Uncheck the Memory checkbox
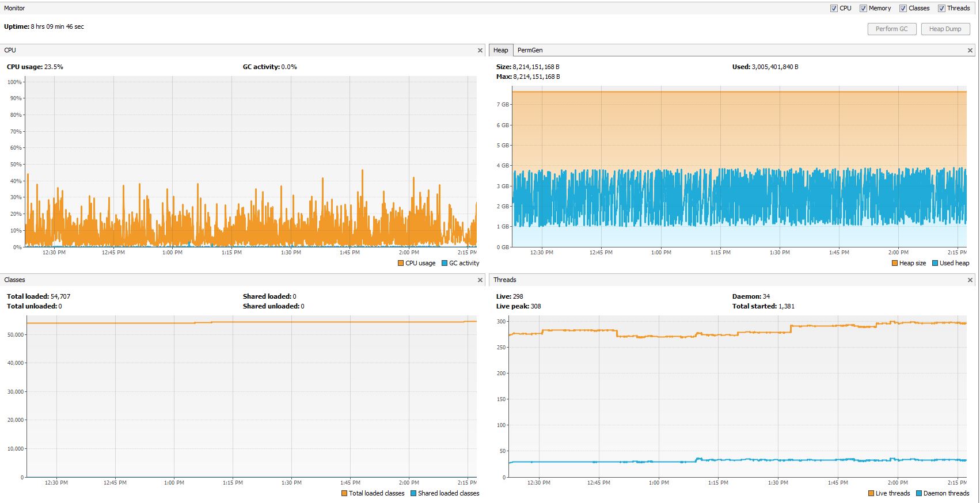 point(863,8)
